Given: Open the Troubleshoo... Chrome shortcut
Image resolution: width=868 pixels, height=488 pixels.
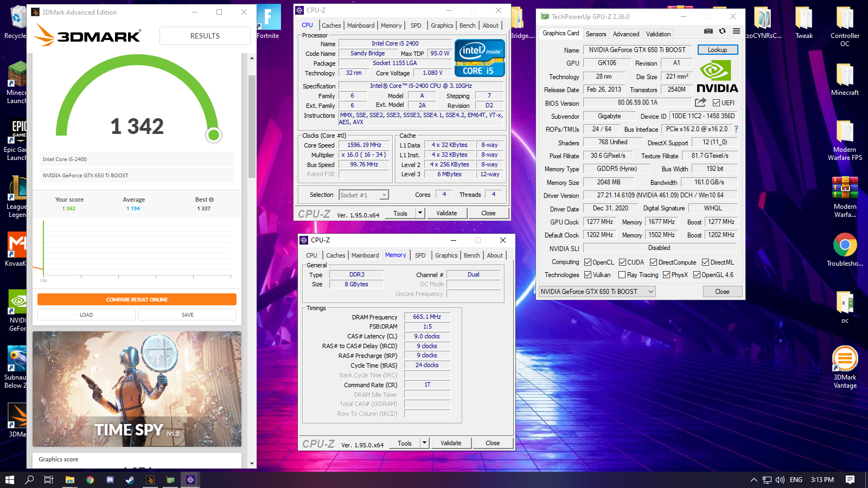Looking at the screenshot, I should click(845, 250).
